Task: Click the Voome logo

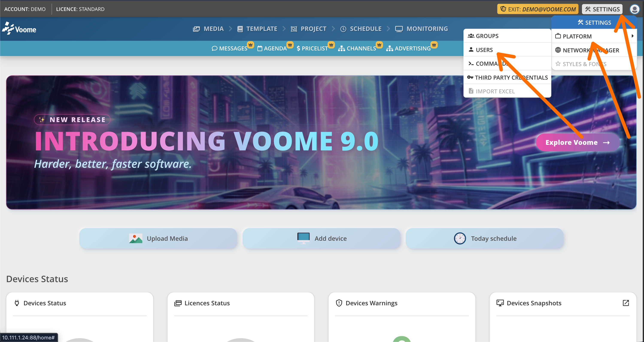Action: click(x=19, y=29)
